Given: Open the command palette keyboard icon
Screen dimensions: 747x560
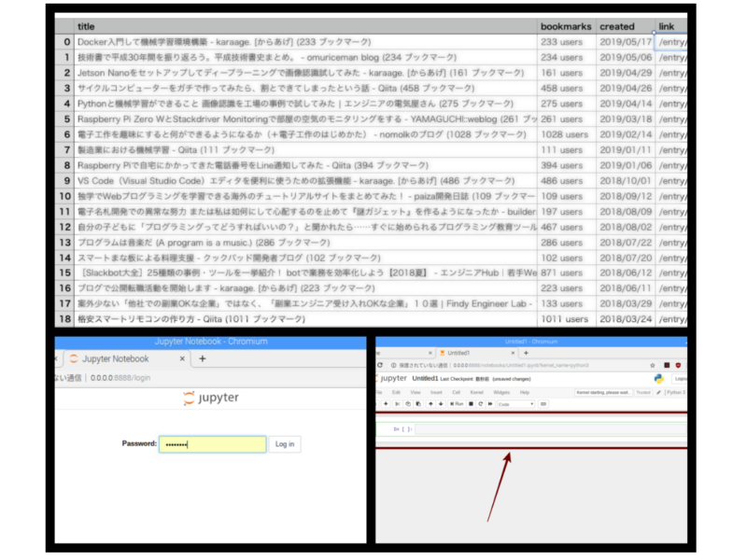Looking at the screenshot, I should coord(543,404).
